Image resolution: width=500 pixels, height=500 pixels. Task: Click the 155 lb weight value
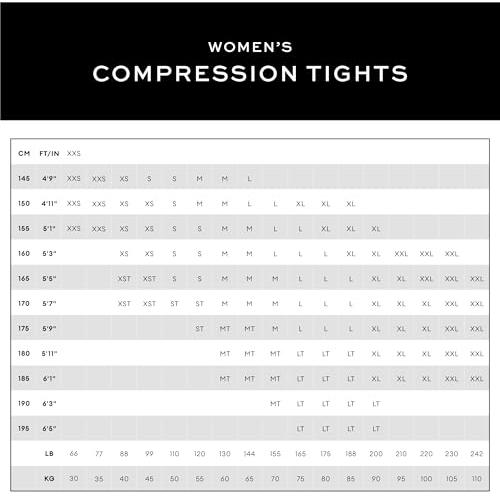coord(275,454)
